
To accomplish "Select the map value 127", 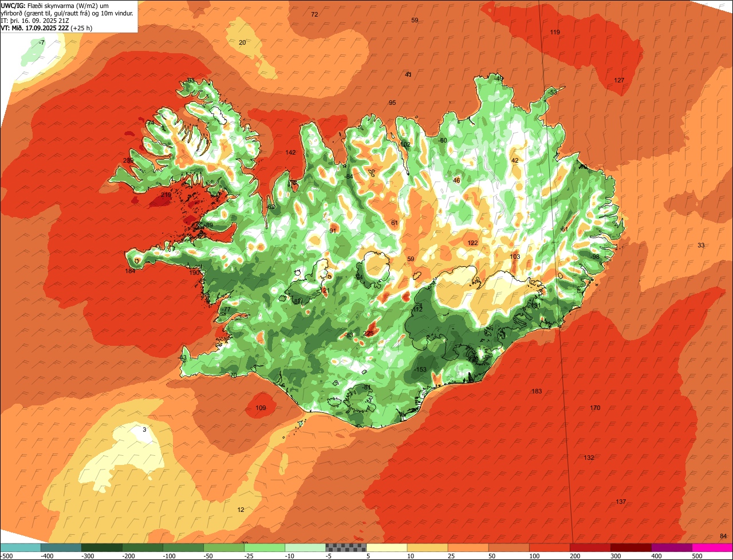I will coord(619,80).
